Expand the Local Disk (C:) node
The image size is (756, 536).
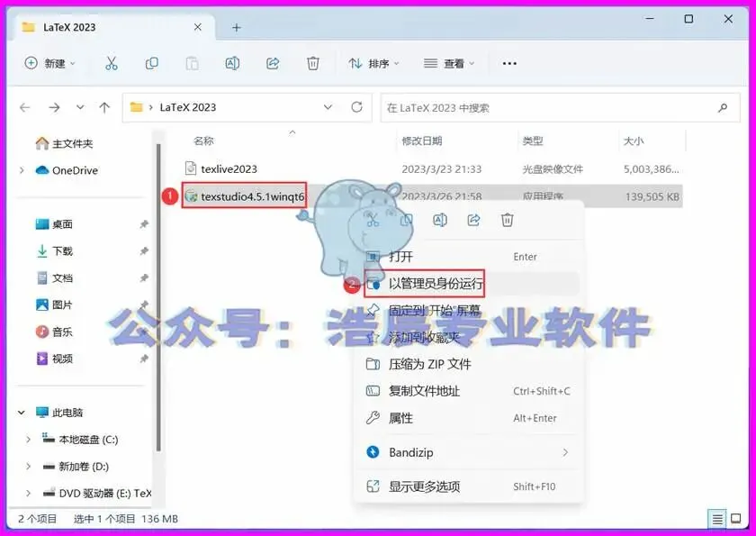click(x=28, y=440)
